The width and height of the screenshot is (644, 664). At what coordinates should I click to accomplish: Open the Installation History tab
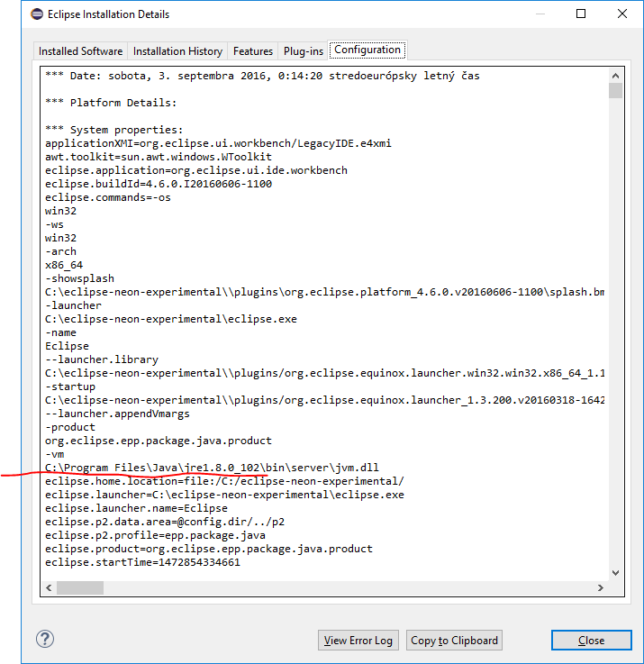[x=177, y=51]
